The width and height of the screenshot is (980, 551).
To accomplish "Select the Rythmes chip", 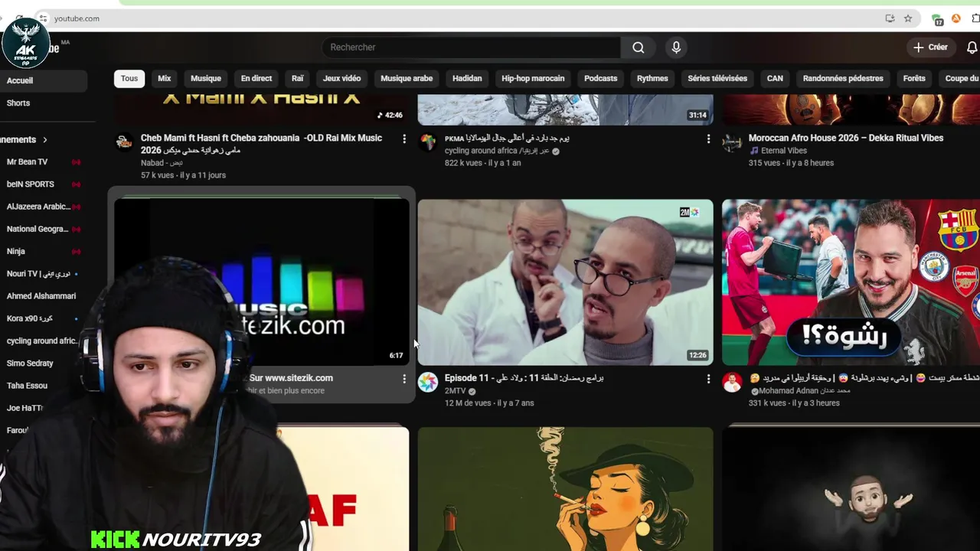I will coord(652,78).
